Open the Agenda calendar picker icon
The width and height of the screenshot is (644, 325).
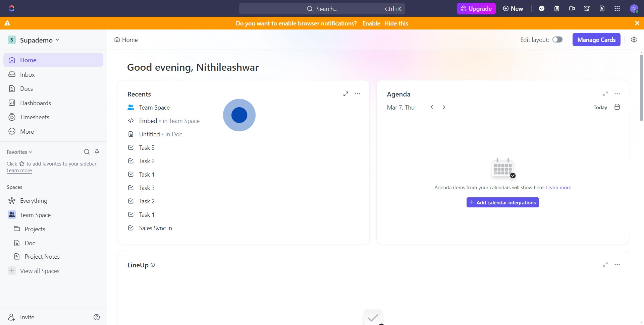(x=617, y=107)
